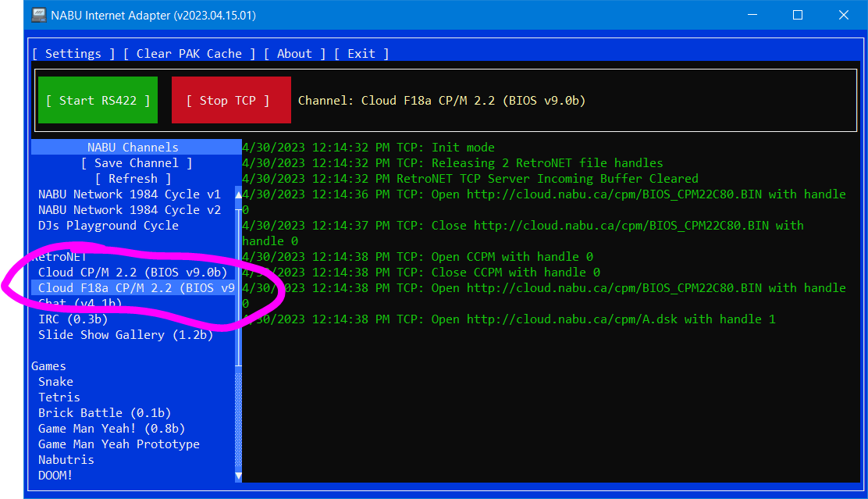Image resolution: width=868 pixels, height=499 pixels.
Task: Click the NABU app icon in title bar
Action: coord(39,15)
